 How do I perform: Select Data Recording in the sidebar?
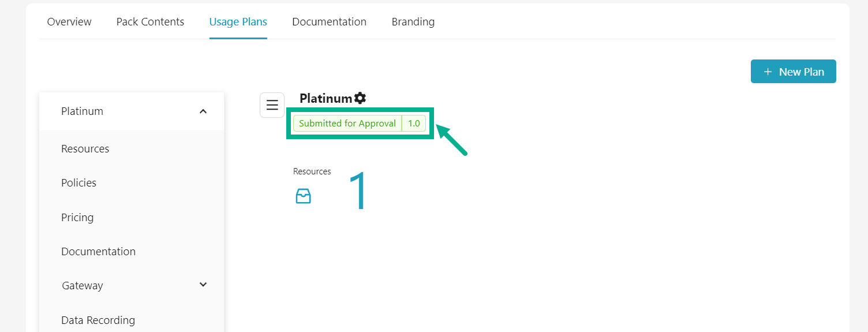pyautogui.click(x=98, y=320)
